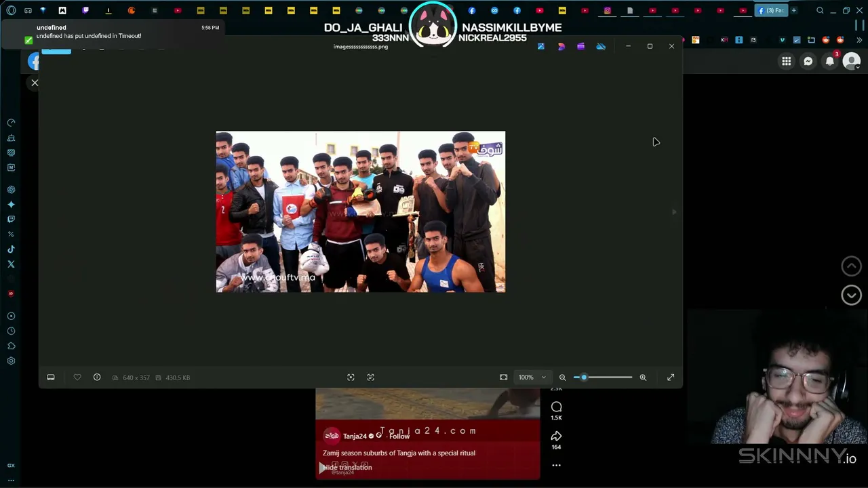Click the Timeout notification green check

pos(28,40)
